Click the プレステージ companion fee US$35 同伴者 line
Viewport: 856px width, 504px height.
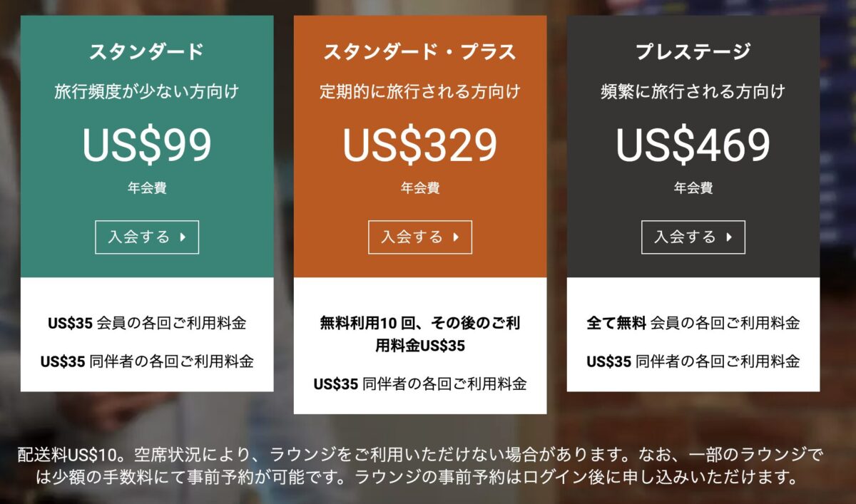(693, 361)
